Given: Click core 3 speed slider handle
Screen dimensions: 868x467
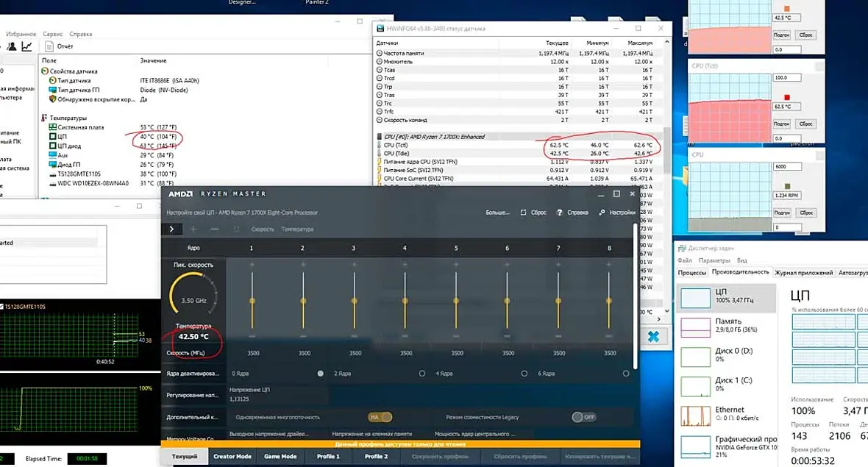Looking at the screenshot, I should (354, 301).
